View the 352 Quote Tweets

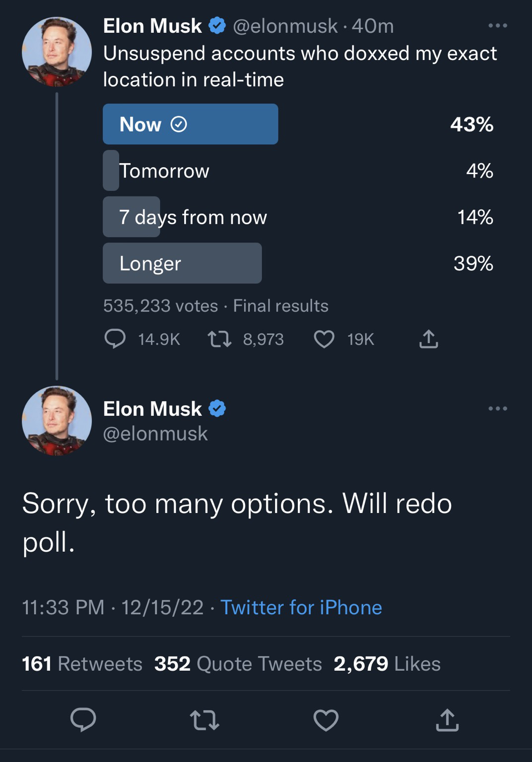click(x=238, y=664)
